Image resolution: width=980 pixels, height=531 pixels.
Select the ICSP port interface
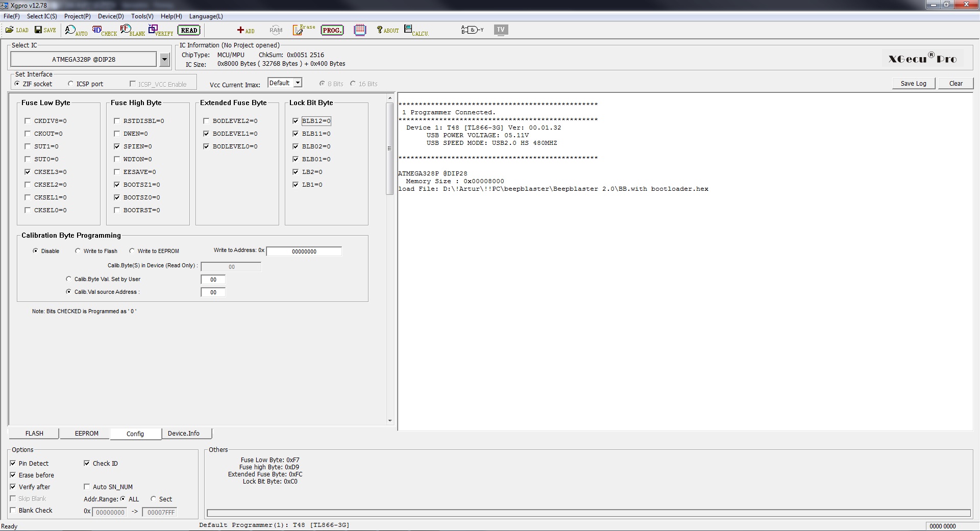tap(71, 84)
